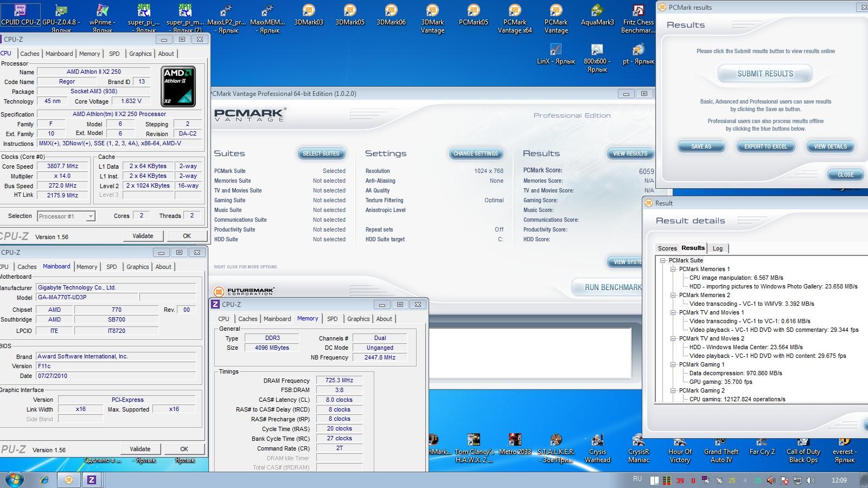
Task: Launch Metro 2033 from desktop
Action: pos(515,445)
